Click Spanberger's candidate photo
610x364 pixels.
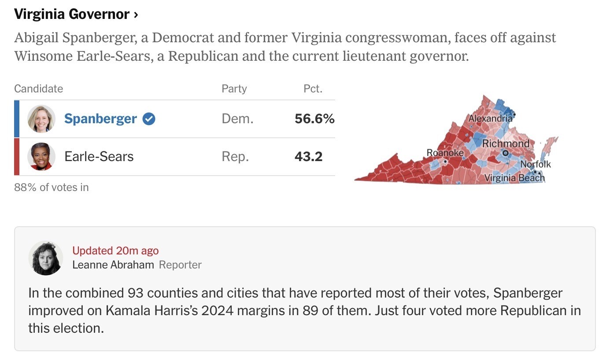pyautogui.click(x=41, y=119)
